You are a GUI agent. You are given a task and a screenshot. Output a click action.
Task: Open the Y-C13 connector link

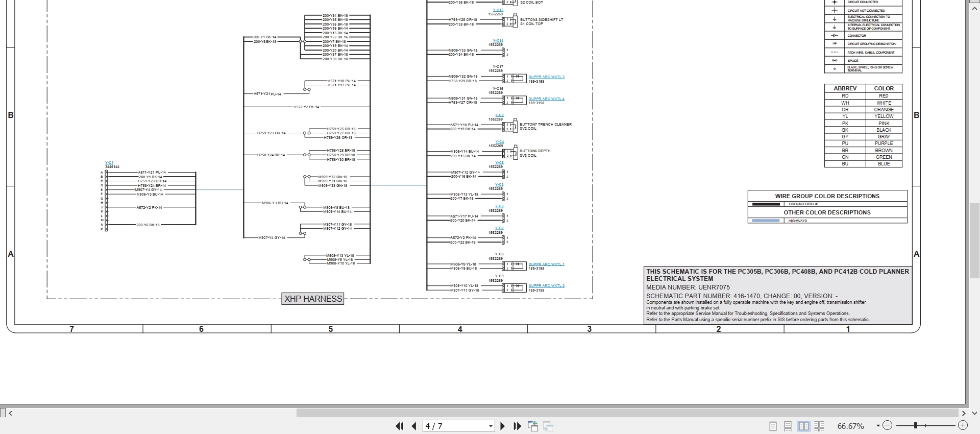[x=498, y=10]
